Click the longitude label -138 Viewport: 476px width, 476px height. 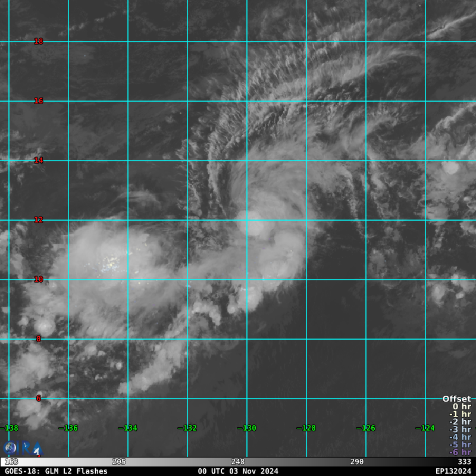pyautogui.click(x=9, y=428)
